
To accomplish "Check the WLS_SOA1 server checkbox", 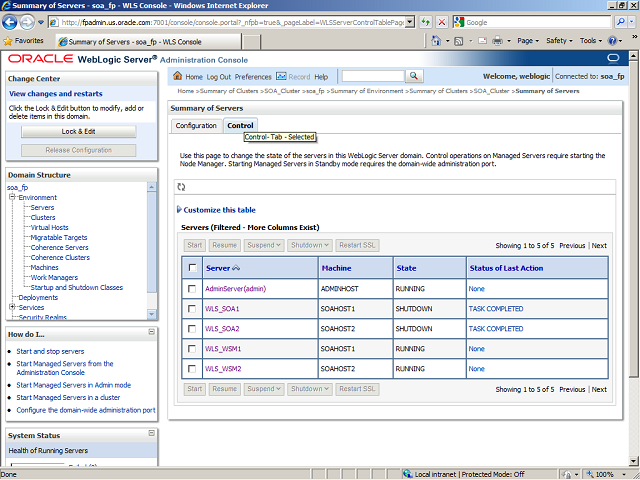I will (192, 309).
